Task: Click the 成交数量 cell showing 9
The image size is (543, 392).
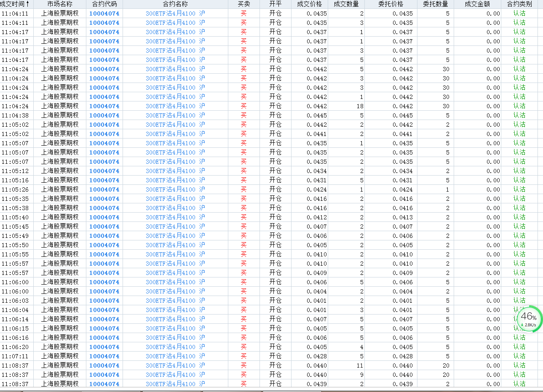Action: pyautogui.click(x=361, y=375)
